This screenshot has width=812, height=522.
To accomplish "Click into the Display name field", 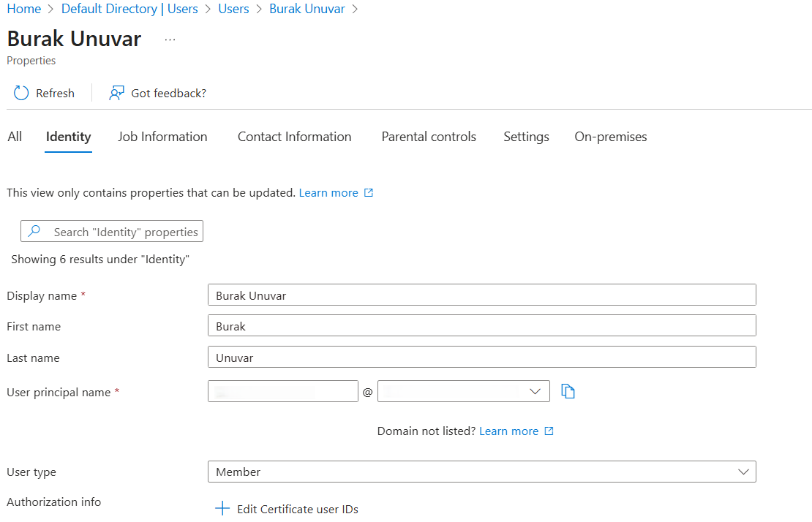I will pos(481,295).
